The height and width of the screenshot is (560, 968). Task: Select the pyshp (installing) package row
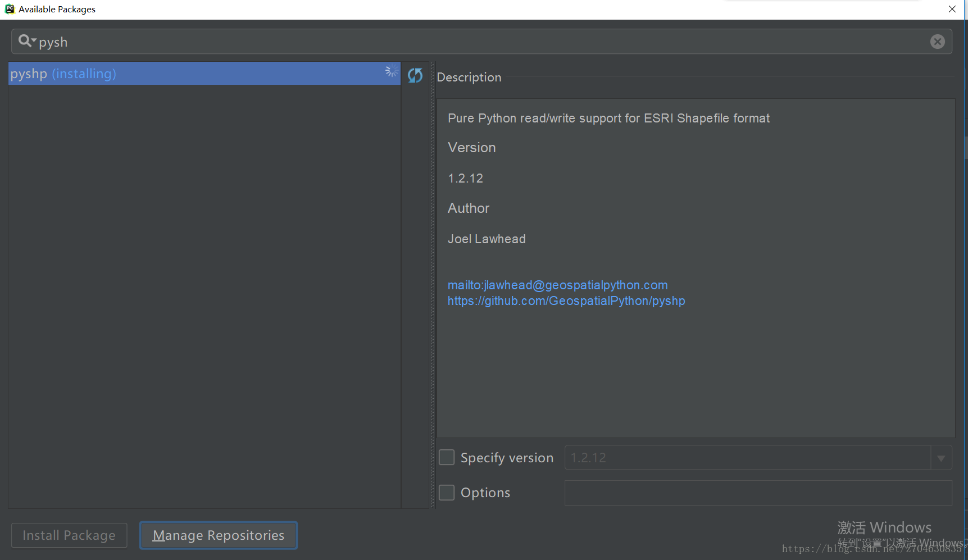(204, 74)
